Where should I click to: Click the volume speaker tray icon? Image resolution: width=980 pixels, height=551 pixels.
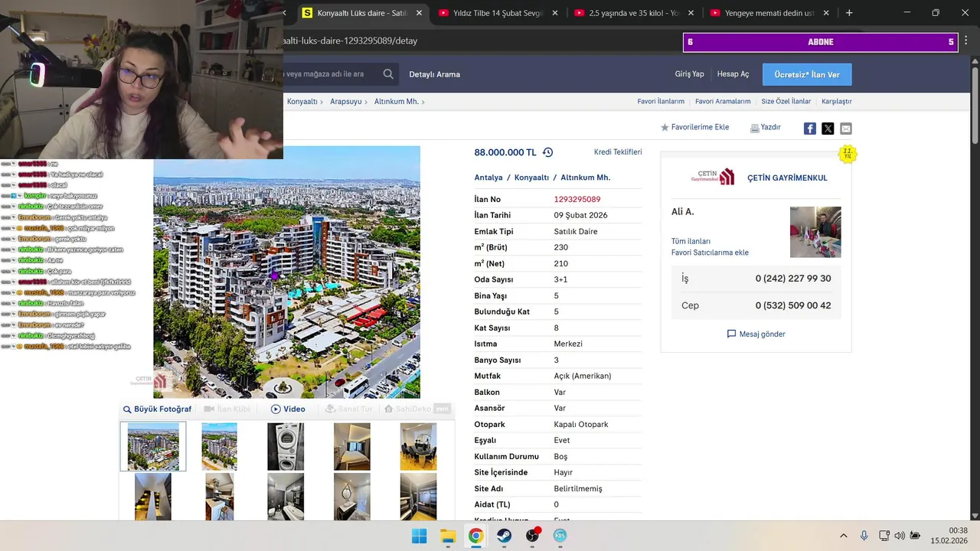point(899,536)
